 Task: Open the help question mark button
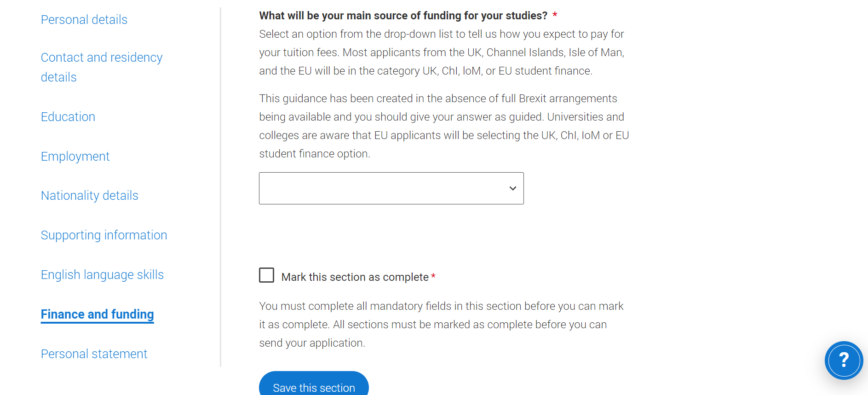click(x=843, y=360)
